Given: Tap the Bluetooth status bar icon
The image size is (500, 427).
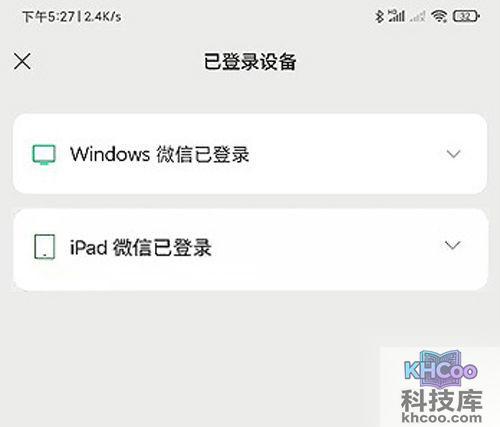Looking at the screenshot, I should click(379, 16).
